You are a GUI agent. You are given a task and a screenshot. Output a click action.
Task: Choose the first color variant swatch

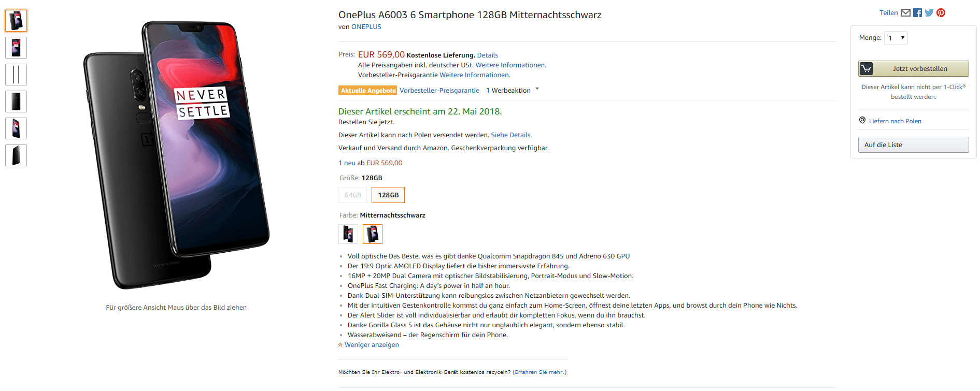point(348,234)
